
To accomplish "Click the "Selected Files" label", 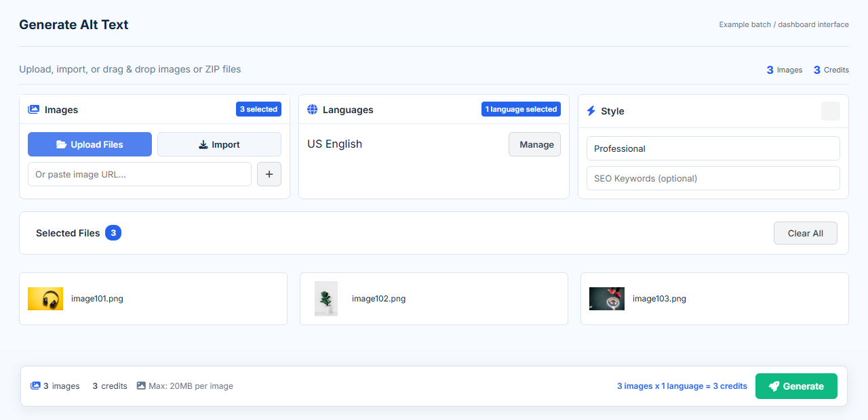I will (x=68, y=233).
